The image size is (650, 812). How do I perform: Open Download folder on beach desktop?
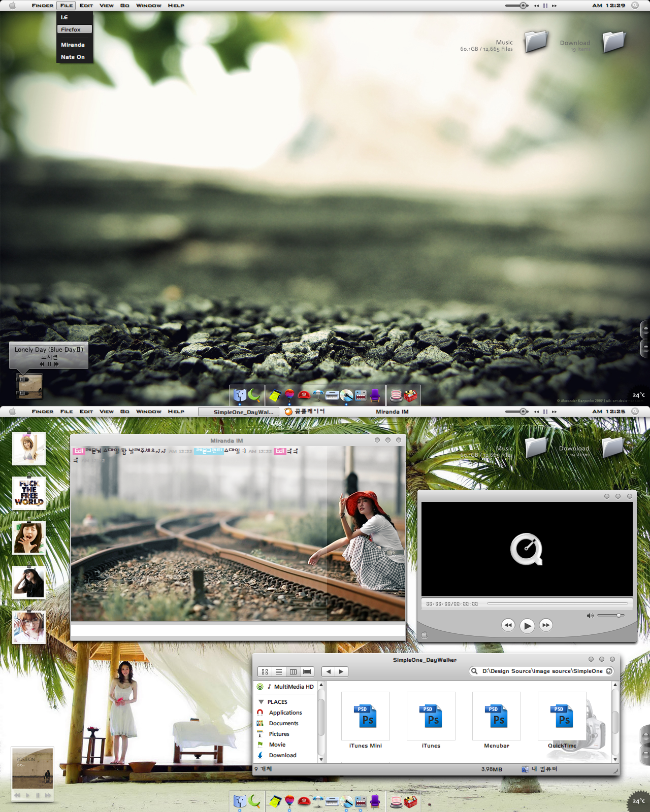point(613,447)
